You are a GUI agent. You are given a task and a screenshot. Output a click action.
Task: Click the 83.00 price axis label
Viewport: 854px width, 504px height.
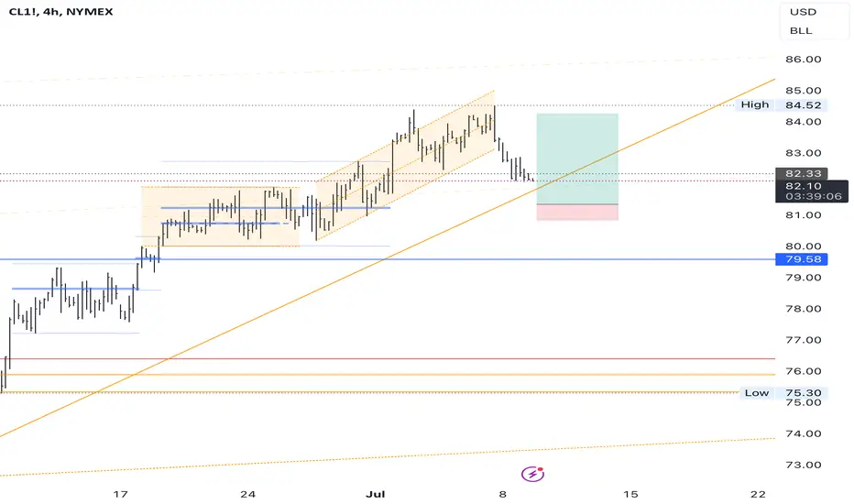(x=803, y=153)
